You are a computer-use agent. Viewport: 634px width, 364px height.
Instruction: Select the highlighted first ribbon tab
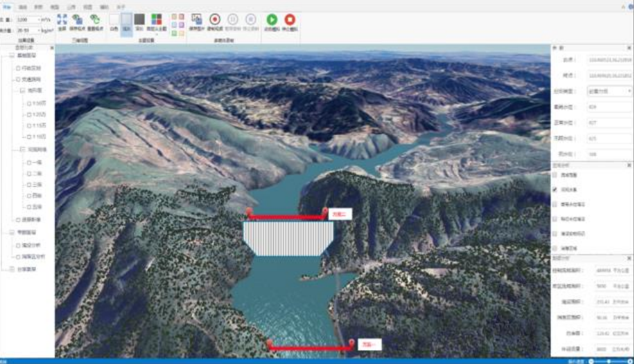pyautogui.click(x=7, y=6)
